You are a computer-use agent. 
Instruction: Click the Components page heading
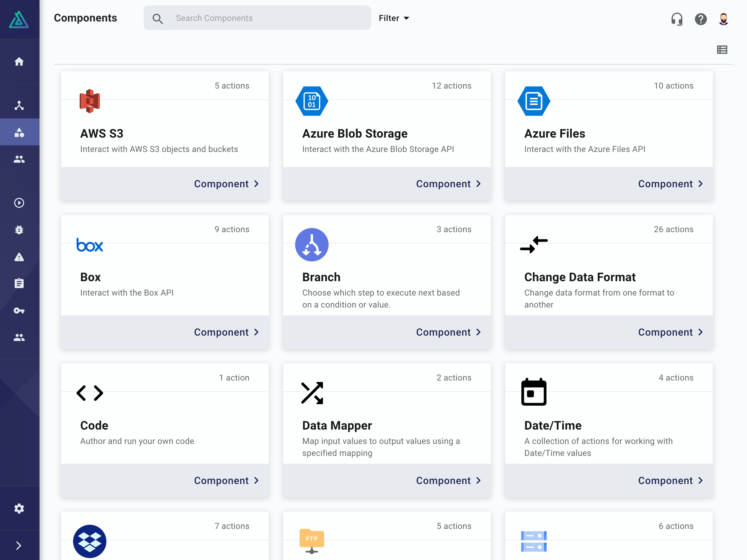[85, 18]
